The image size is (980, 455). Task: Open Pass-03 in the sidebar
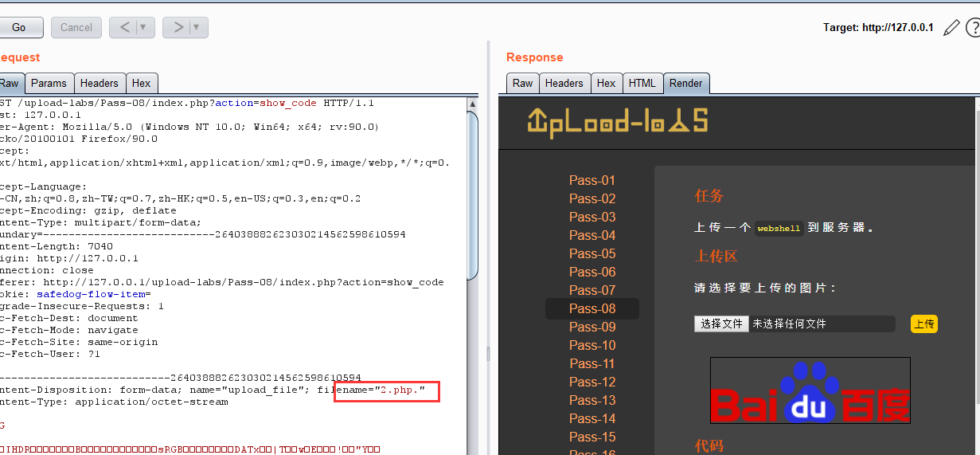pyautogui.click(x=592, y=217)
